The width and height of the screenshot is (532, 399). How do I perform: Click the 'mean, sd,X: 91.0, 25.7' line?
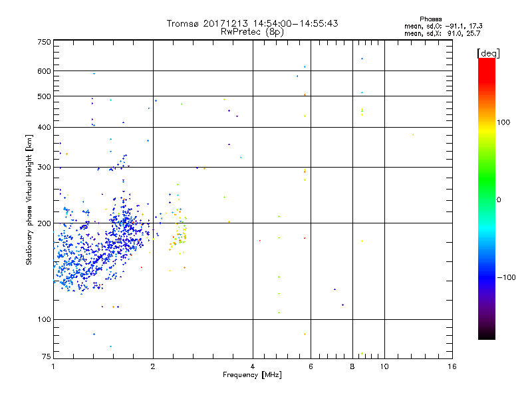442,33
